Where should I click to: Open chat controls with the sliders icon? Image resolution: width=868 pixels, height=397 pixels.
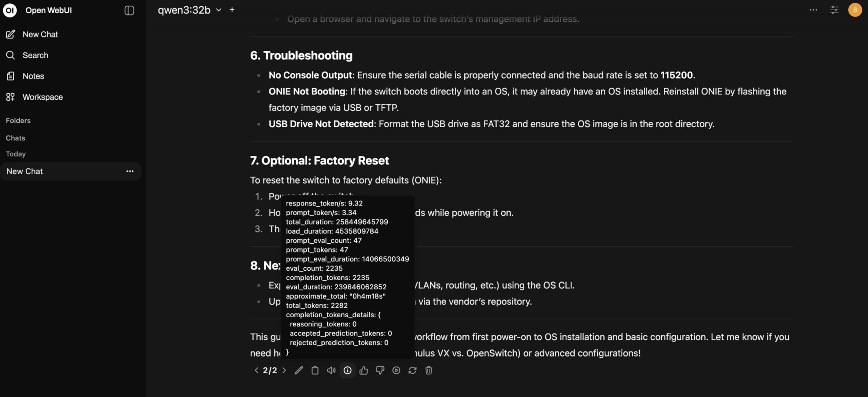(834, 10)
